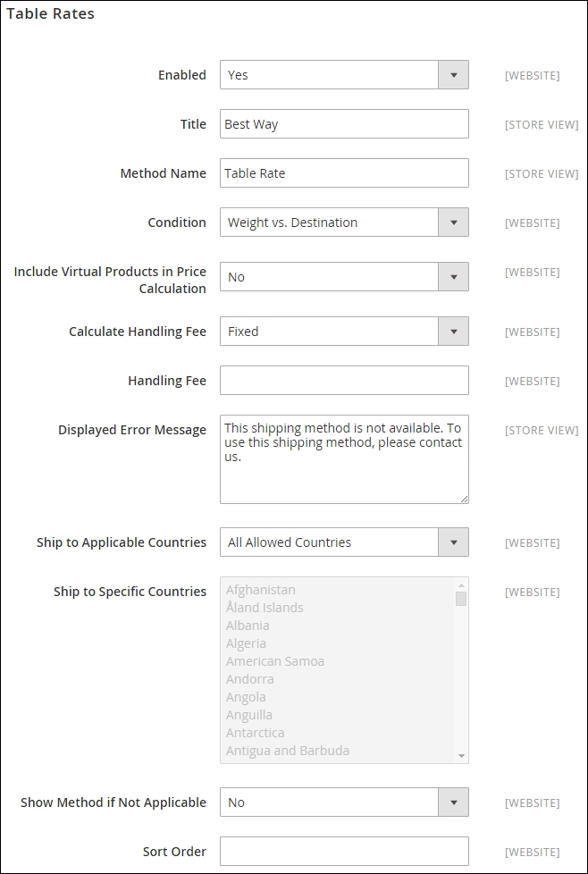The width and height of the screenshot is (588, 874).
Task: Expand the Condition dropdown
Action: (344, 223)
